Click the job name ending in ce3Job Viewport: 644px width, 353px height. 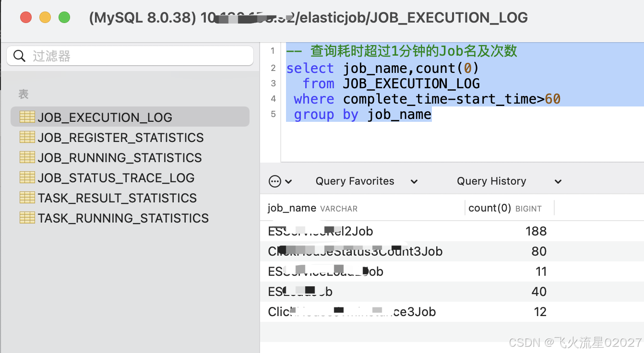(352, 312)
